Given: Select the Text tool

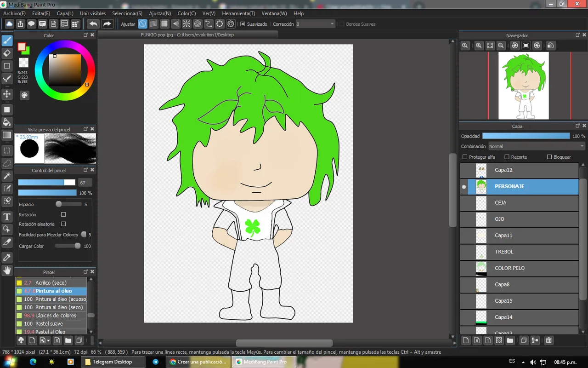Looking at the screenshot, I should [x=7, y=217].
